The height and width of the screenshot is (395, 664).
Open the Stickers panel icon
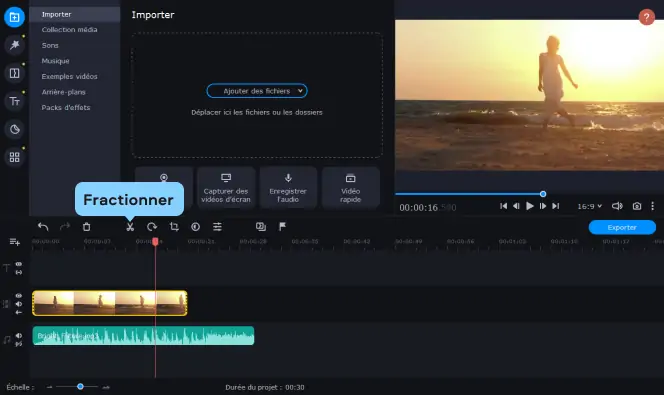[x=14, y=129]
